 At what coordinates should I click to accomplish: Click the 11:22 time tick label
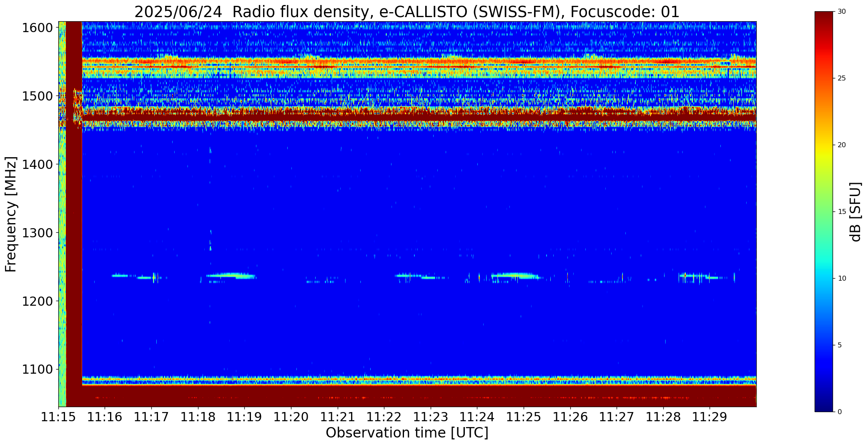384,417
